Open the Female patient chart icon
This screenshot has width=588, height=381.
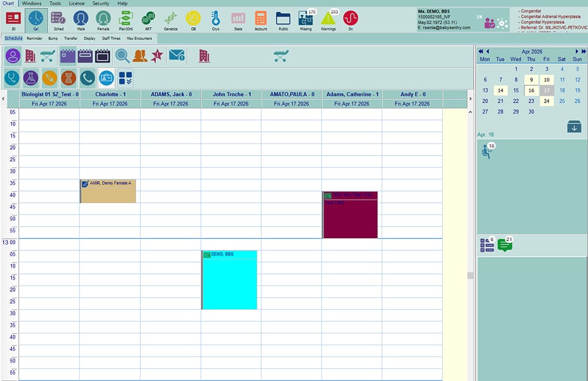[x=103, y=21]
